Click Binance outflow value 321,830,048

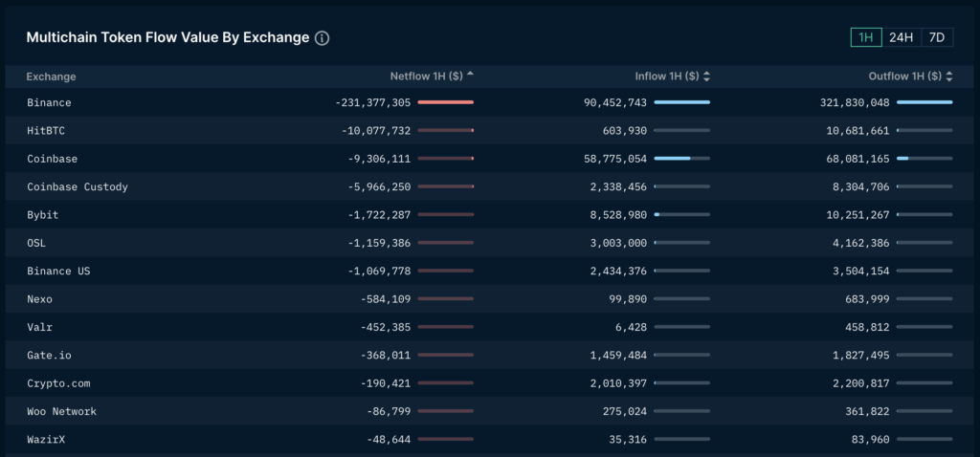tap(855, 102)
